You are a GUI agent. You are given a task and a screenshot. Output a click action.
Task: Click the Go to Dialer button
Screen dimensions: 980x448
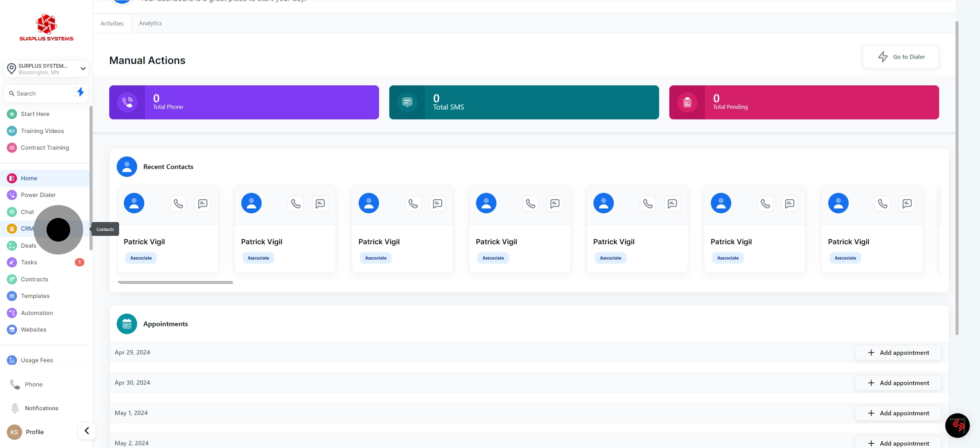point(900,57)
